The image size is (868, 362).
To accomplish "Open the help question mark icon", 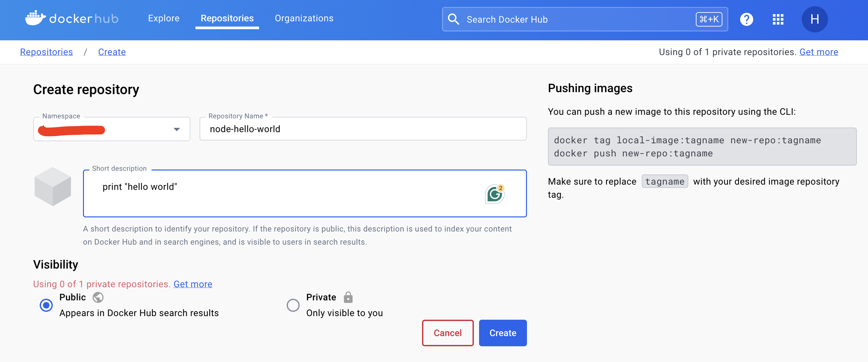I will 746,19.
